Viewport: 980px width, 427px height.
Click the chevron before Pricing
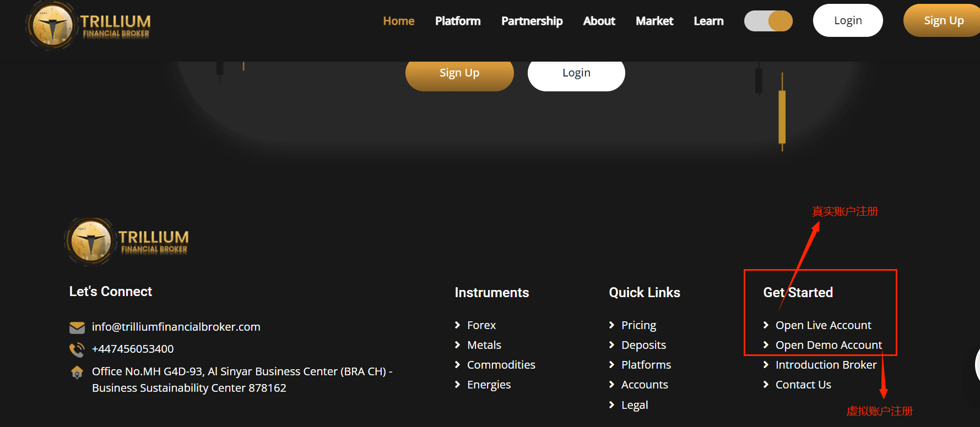611,325
